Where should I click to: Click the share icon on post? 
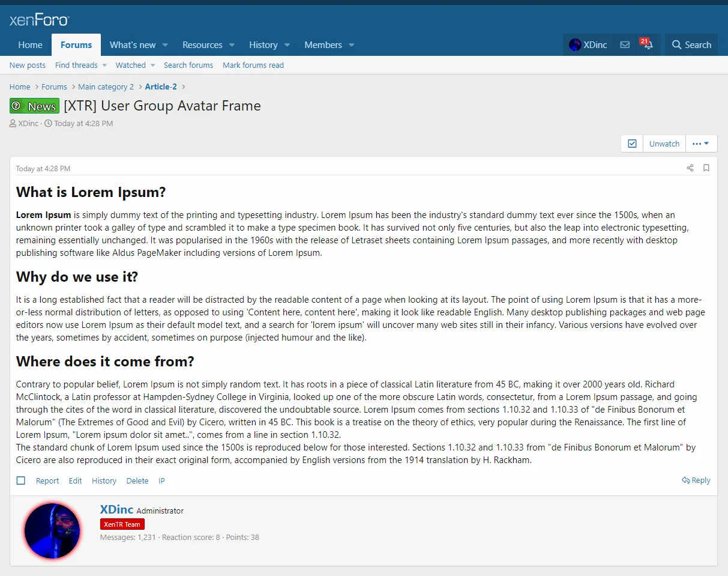[x=690, y=168]
